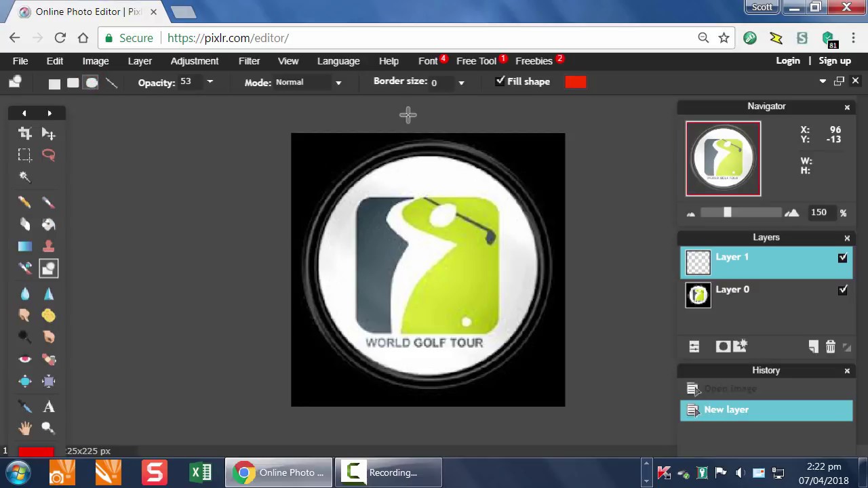Select the Drawing shape tool

click(48, 268)
